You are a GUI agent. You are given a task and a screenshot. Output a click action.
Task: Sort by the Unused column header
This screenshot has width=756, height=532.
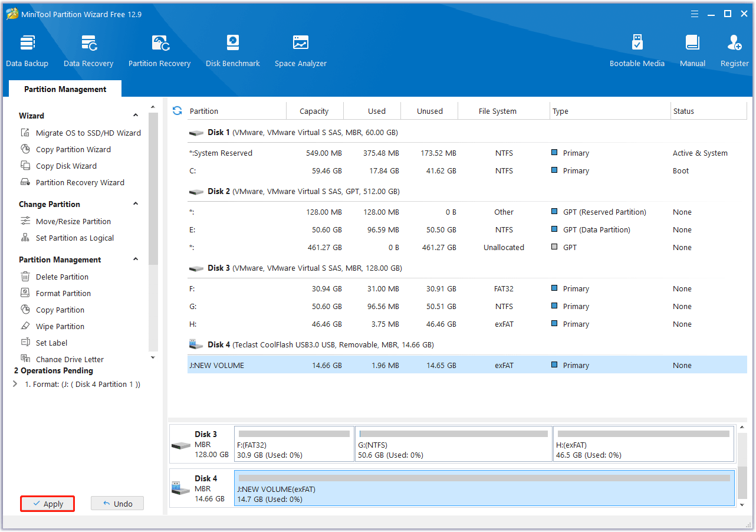430,111
